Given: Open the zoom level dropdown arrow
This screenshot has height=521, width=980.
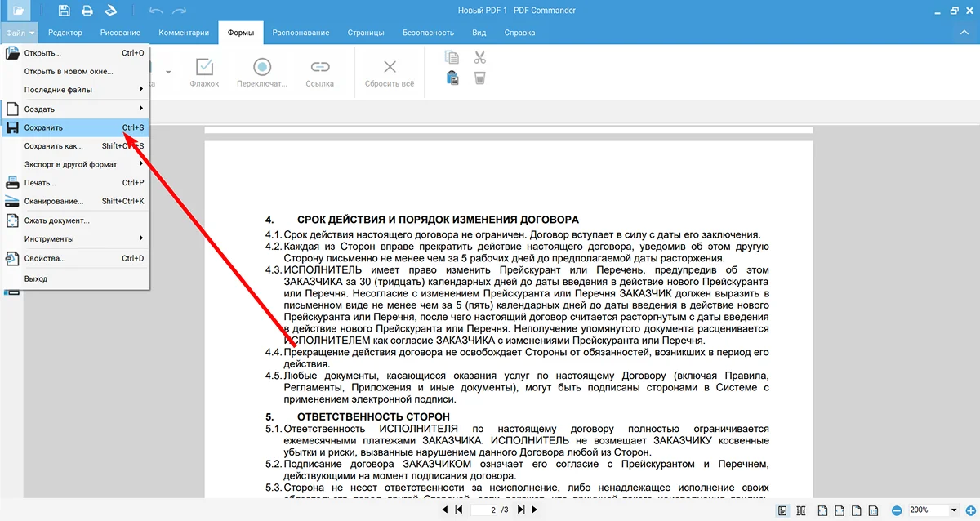Looking at the screenshot, I should [954, 510].
